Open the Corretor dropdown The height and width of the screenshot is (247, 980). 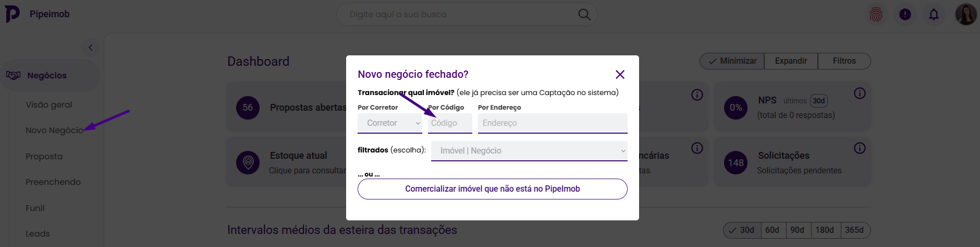pos(390,123)
